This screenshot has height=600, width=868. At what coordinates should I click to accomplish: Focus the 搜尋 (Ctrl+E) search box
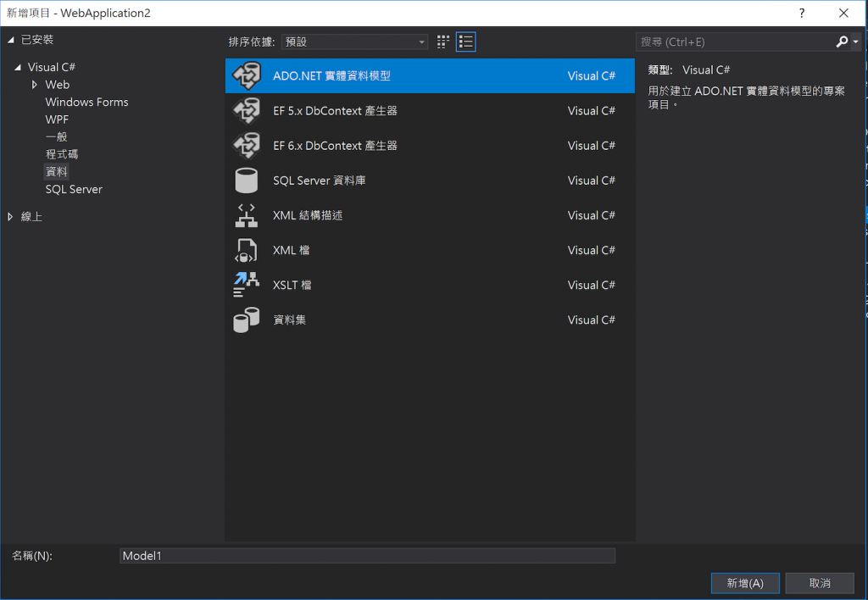(x=735, y=42)
